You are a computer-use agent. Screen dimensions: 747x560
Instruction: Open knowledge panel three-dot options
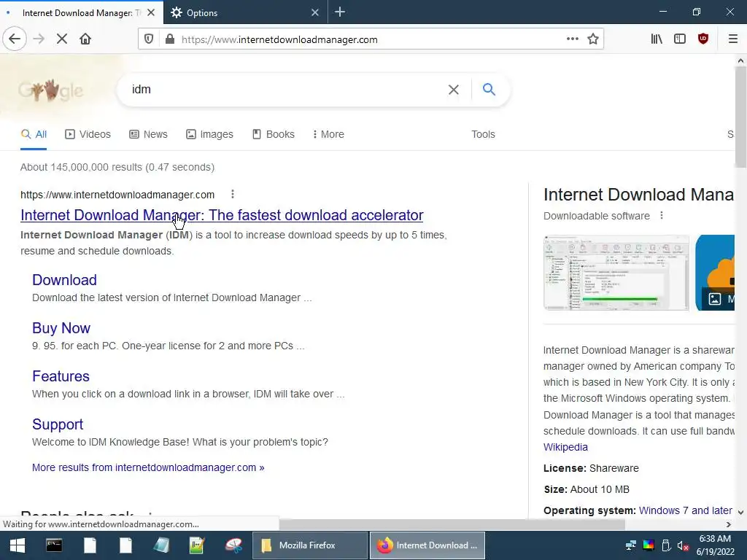[x=661, y=215]
